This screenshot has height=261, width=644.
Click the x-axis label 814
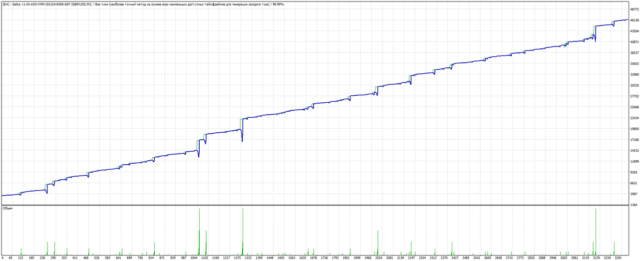point(151,258)
